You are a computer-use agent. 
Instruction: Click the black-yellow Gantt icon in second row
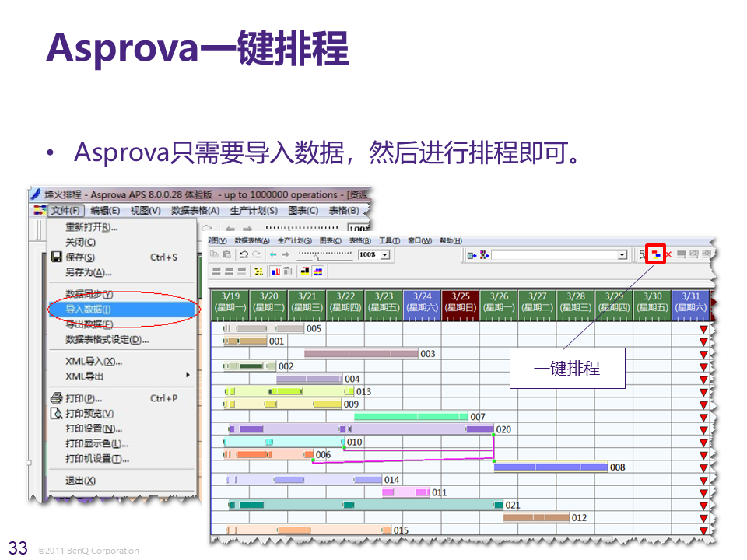tap(305, 271)
